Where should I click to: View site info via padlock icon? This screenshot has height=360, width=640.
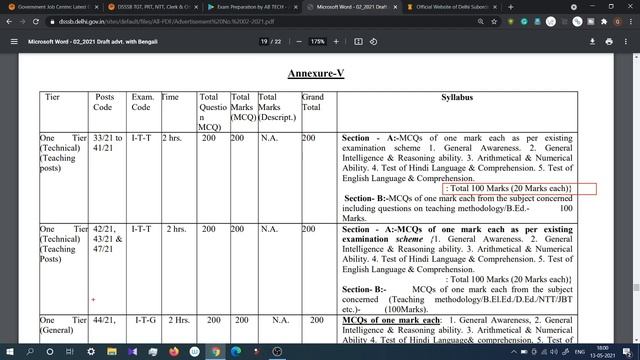tap(52, 22)
